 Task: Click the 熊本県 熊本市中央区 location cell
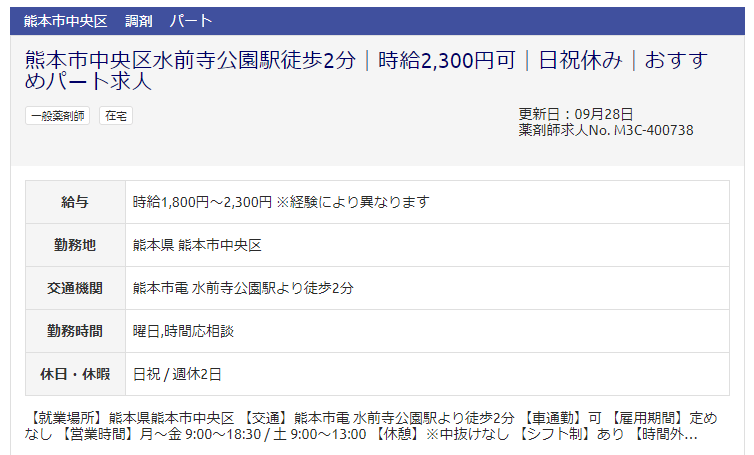pyautogui.click(x=427, y=245)
